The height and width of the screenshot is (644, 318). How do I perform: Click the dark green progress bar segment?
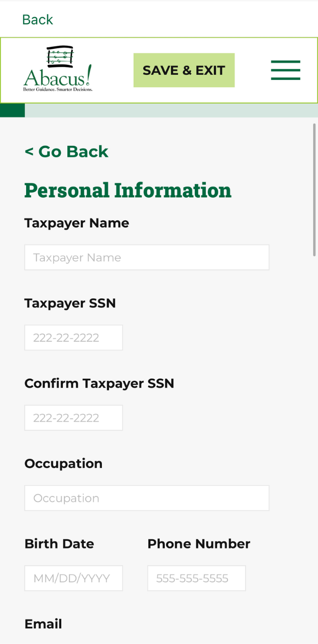(x=12, y=110)
